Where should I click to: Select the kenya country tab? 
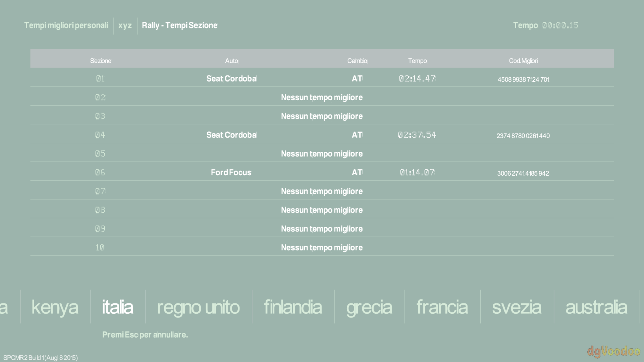(x=55, y=307)
